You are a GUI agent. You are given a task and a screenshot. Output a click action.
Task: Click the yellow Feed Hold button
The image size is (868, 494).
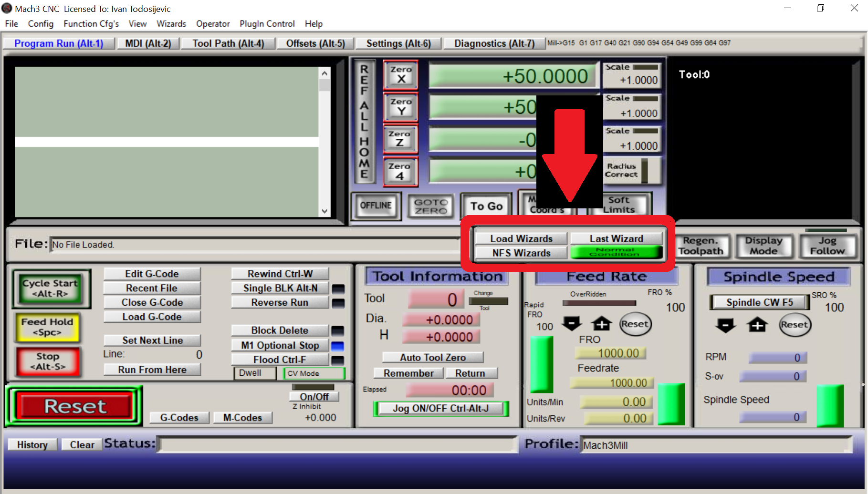47,327
